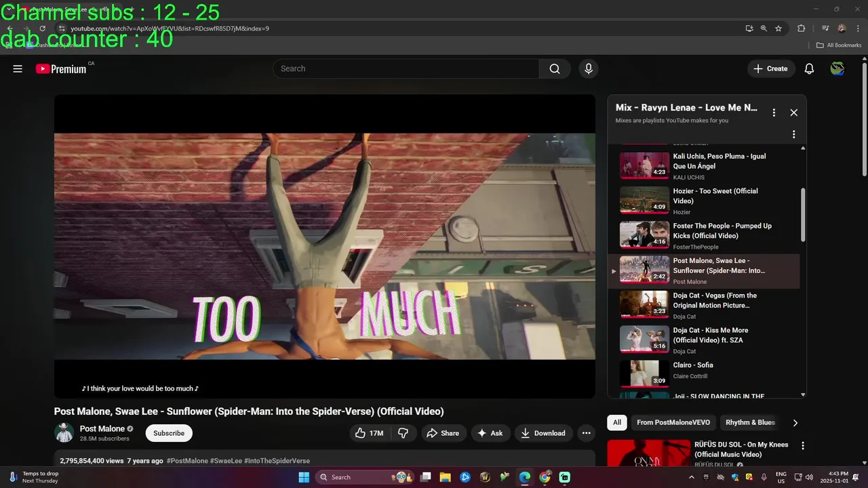The width and height of the screenshot is (868, 488).
Task: Open Post Malone channel avatar
Action: [x=64, y=432]
